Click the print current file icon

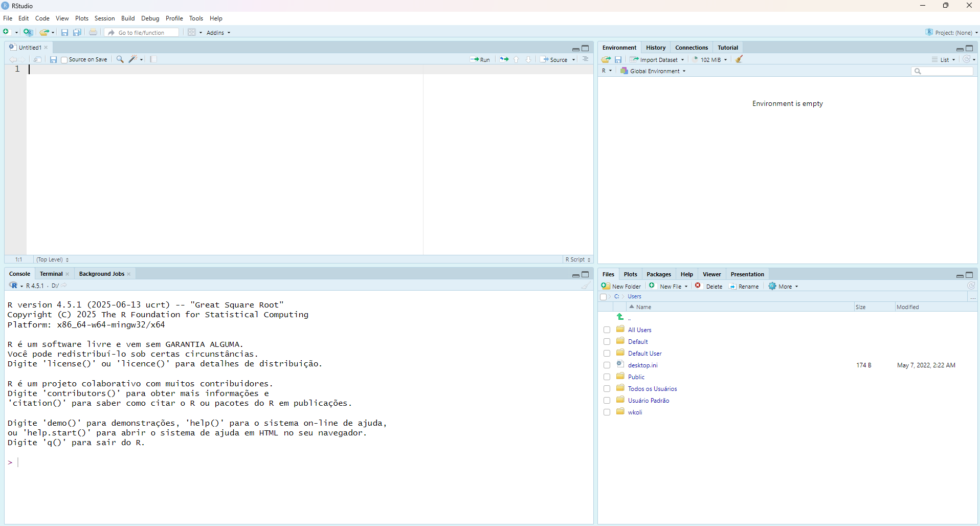(93, 32)
